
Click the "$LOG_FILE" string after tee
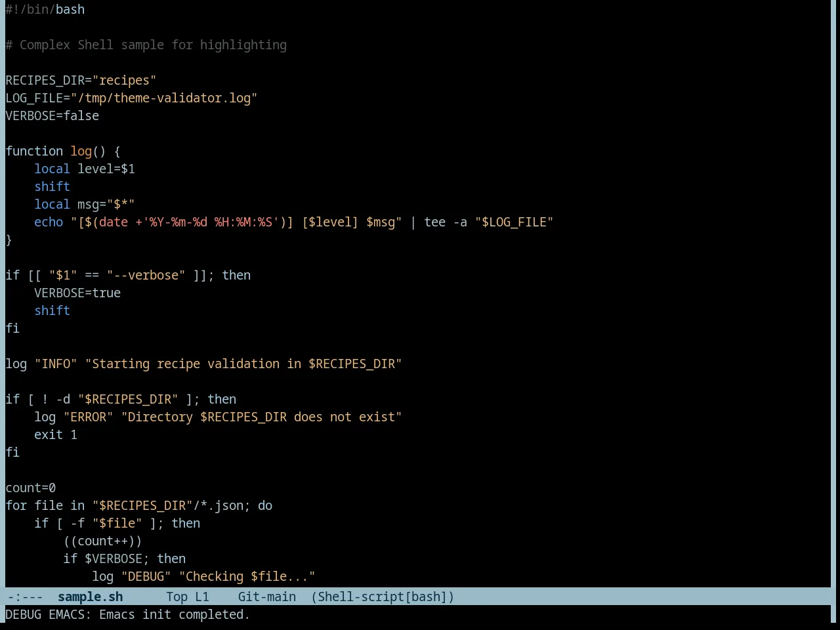(x=514, y=222)
